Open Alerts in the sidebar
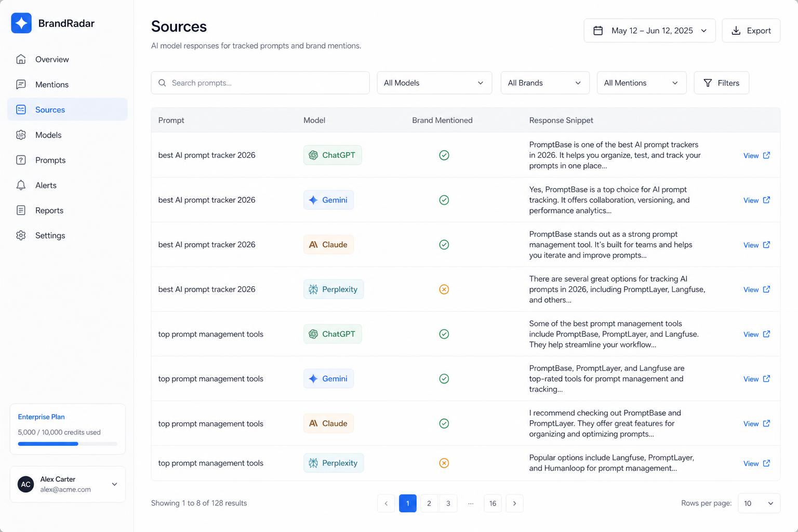Image resolution: width=798 pixels, height=532 pixels. (68, 185)
